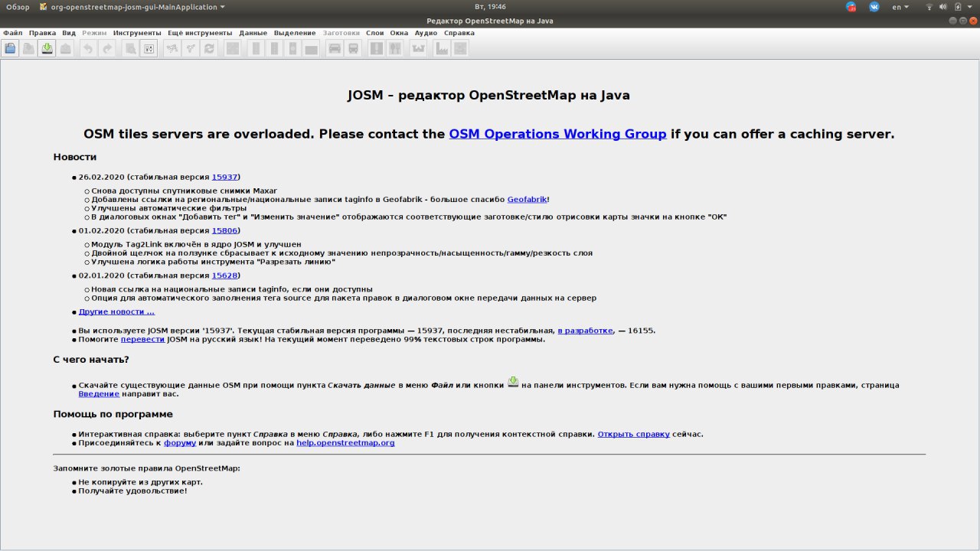This screenshot has height=551, width=980.
Task: Click the top bar clock 'Вт, 19:46'
Action: (490, 7)
